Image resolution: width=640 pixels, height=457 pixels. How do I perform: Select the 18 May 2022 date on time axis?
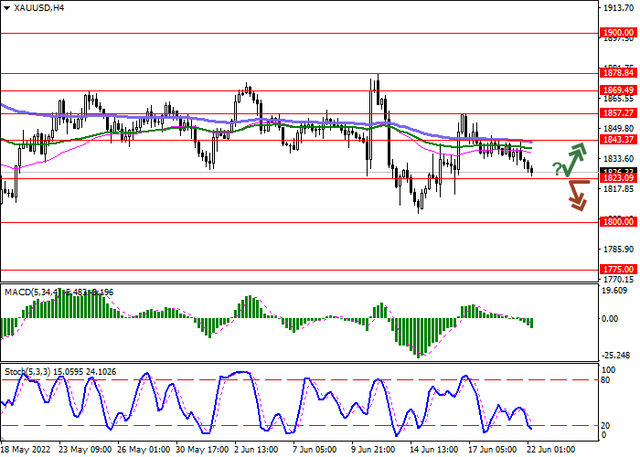tap(26, 450)
